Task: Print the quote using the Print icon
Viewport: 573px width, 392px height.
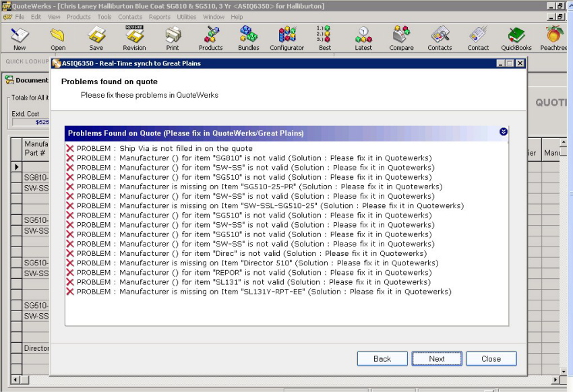Action: (x=173, y=38)
